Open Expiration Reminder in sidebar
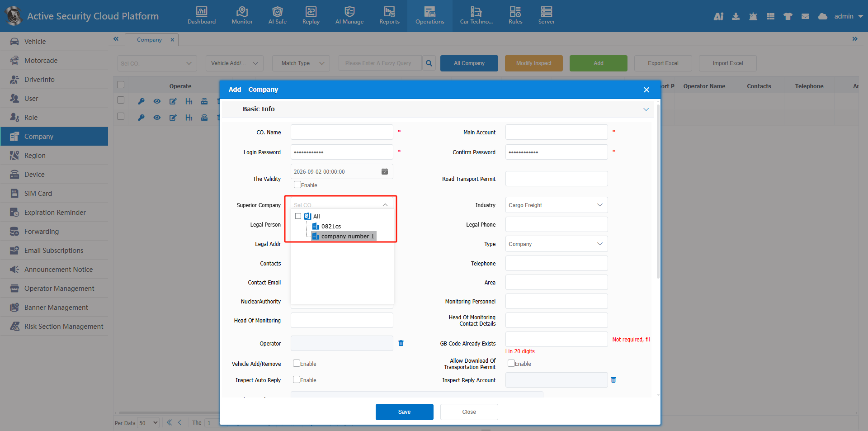This screenshot has height=431, width=868. [55, 213]
